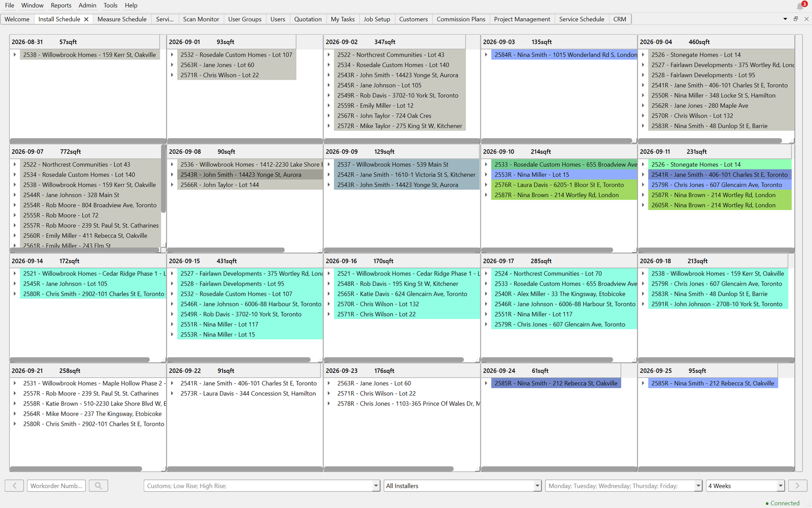Select job 2564R Mike Moore The Kingsway
Viewport: 812px width, 508px height.
pyautogui.click(x=92, y=414)
